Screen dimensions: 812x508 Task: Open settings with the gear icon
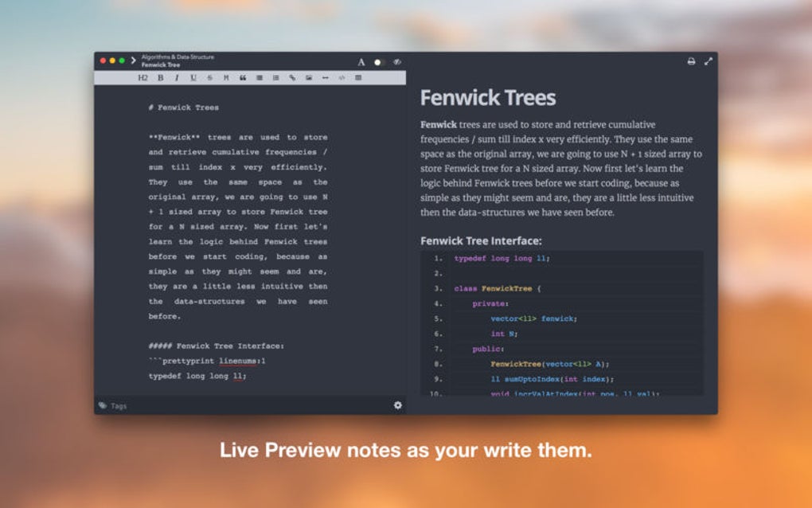[x=397, y=406]
